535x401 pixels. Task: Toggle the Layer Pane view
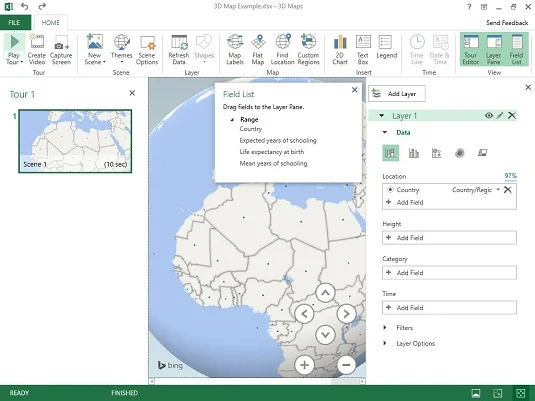(493, 49)
